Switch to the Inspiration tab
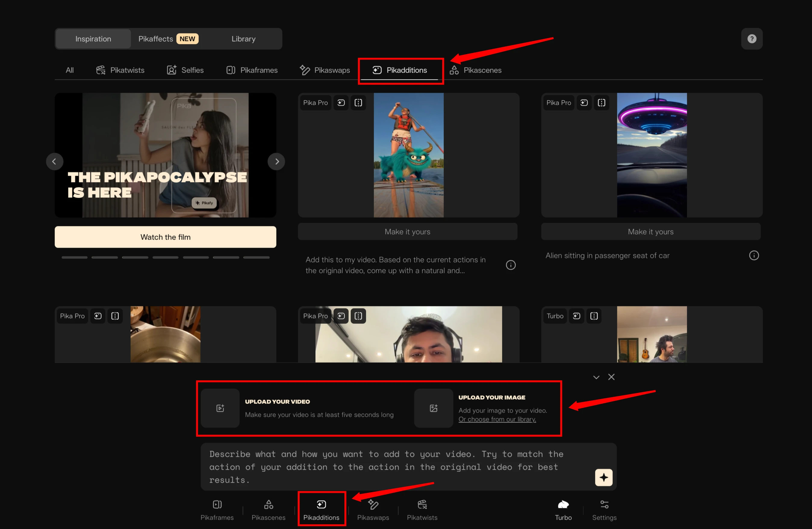The image size is (812, 529). coord(93,39)
